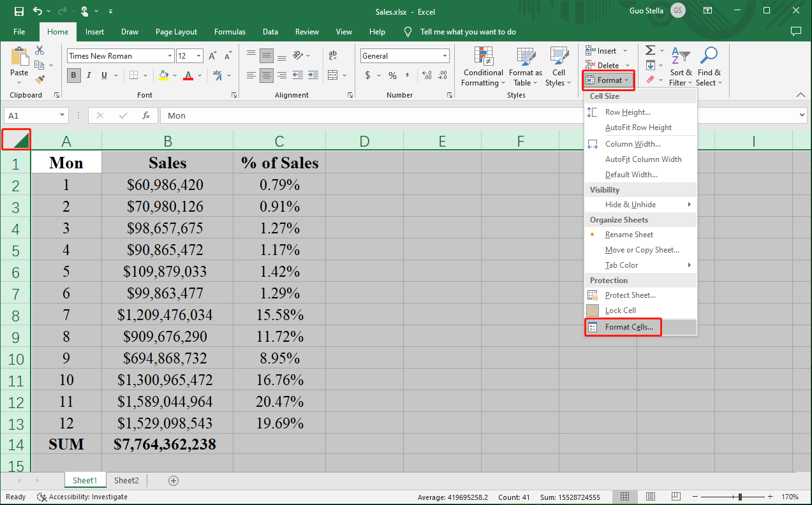Toggle italic formatting
Image resolution: width=812 pixels, height=505 pixels.
pyautogui.click(x=90, y=75)
